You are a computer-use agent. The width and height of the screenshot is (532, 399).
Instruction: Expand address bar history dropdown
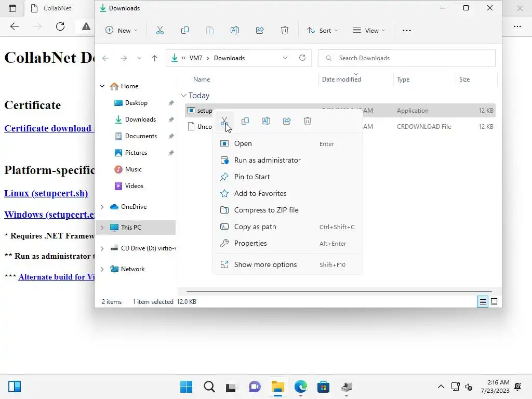[285, 58]
